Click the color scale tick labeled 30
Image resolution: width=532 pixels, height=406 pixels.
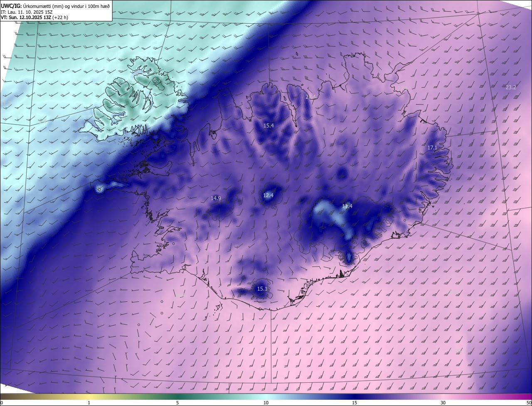coord(443,403)
